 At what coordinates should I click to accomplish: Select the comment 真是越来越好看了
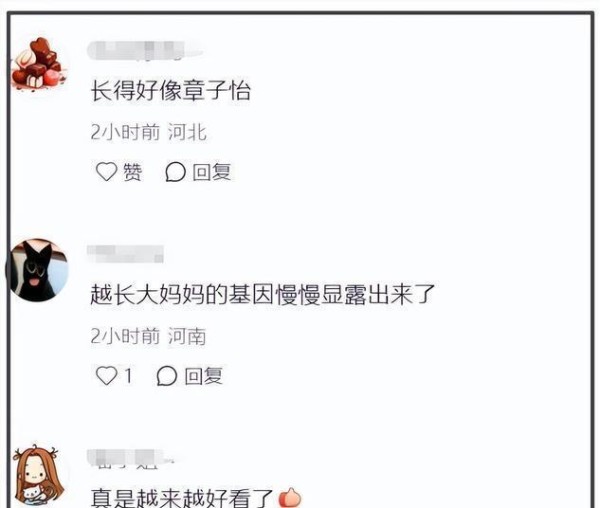coord(182,498)
